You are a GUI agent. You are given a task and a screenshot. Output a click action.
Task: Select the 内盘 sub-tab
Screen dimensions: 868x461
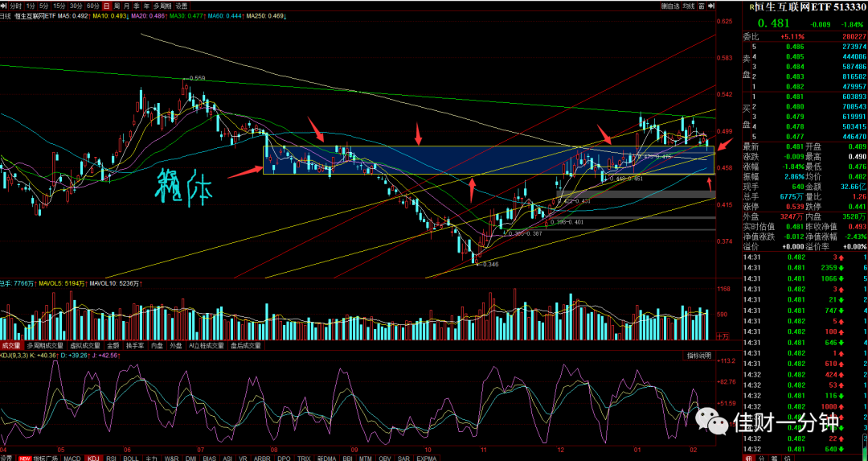pos(158,345)
